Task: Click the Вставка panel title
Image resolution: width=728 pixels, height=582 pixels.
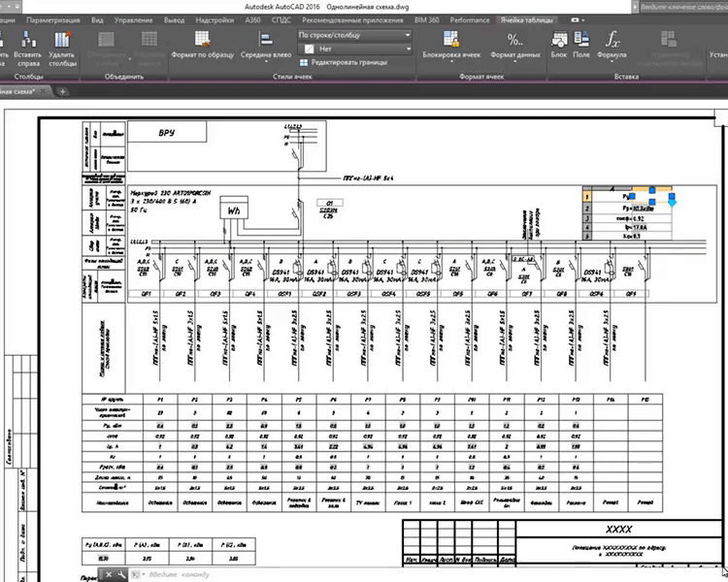Action: [x=626, y=77]
